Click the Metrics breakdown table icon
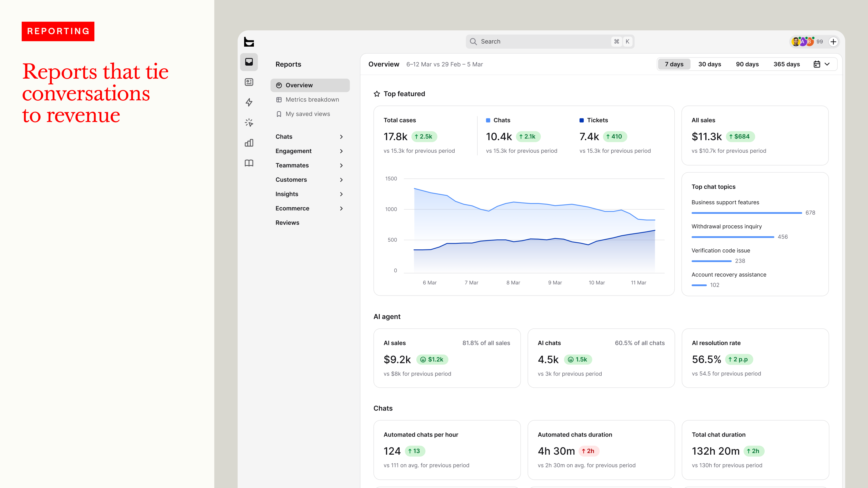The width and height of the screenshot is (868, 488). tap(279, 100)
